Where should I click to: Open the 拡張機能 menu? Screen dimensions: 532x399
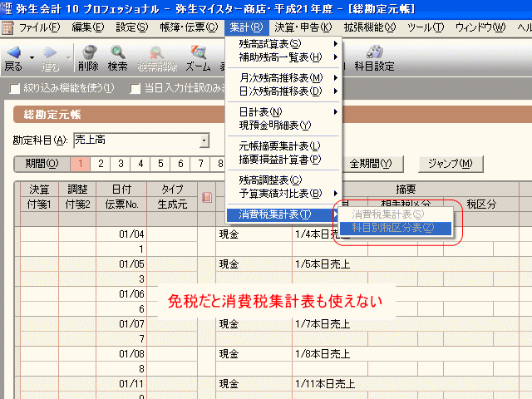point(369,27)
